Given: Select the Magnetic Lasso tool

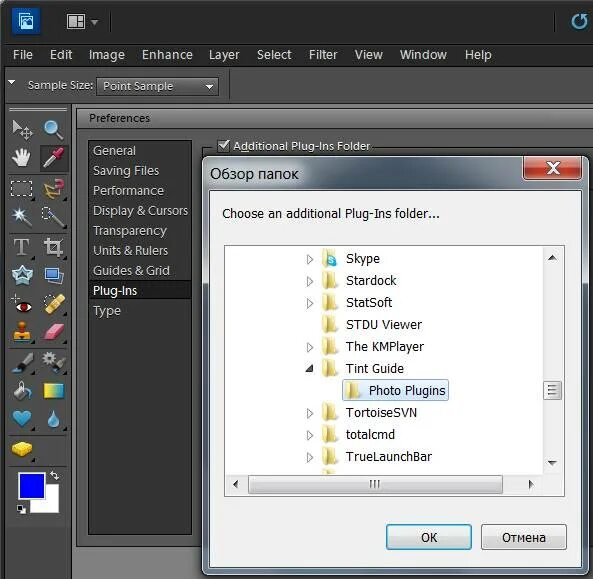Looking at the screenshot, I should (54, 188).
